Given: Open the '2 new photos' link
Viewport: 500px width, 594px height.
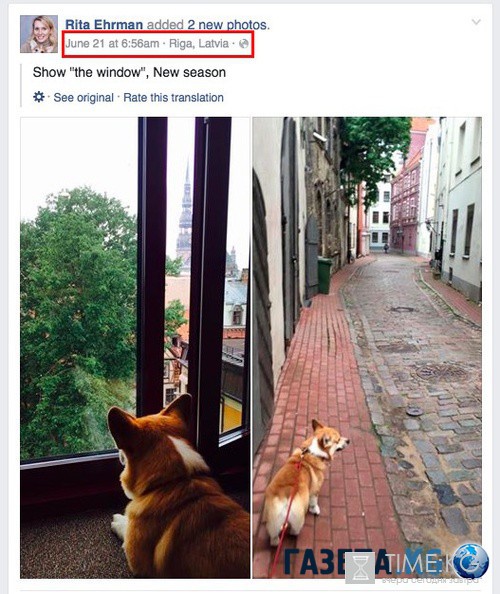Looking at the screenshot, I should (228, 25).
